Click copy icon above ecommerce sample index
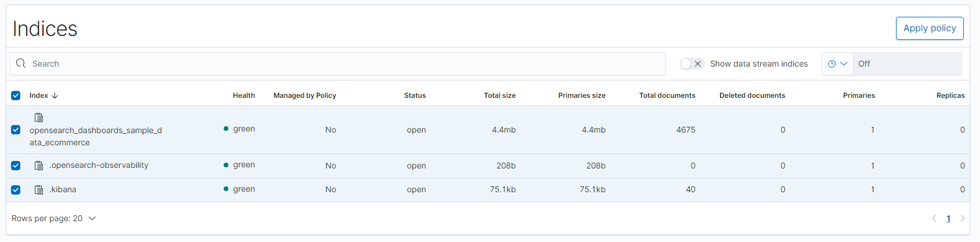Screen dimensions: 980x242 click(x=39, y=118)
